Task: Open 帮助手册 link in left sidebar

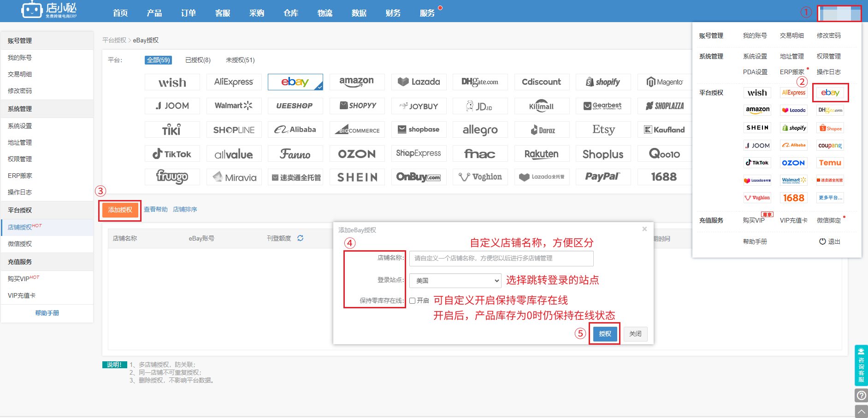Action: [47, 313]
